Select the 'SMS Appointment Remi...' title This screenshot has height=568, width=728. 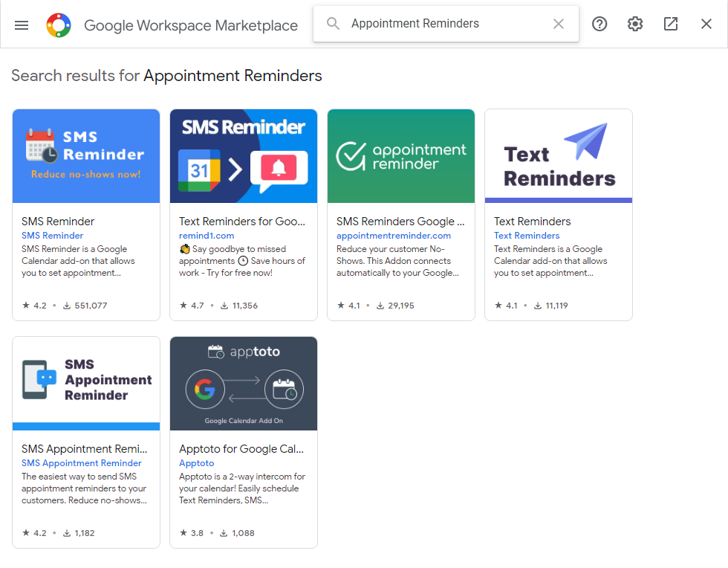click(85, 448)
